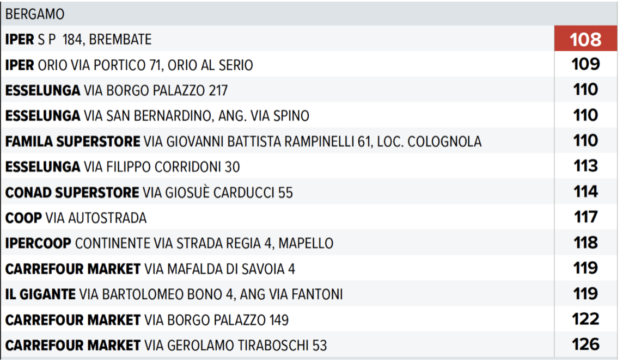
Task: Click the 109 score value
Action: point(585,64)
